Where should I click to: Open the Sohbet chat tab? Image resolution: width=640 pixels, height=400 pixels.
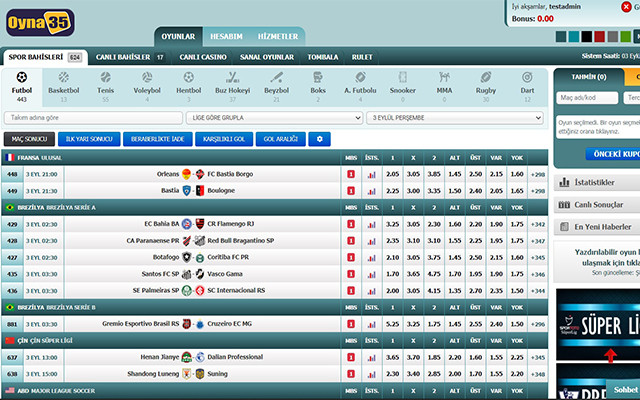pyautogui.click(x=625, y=390)
